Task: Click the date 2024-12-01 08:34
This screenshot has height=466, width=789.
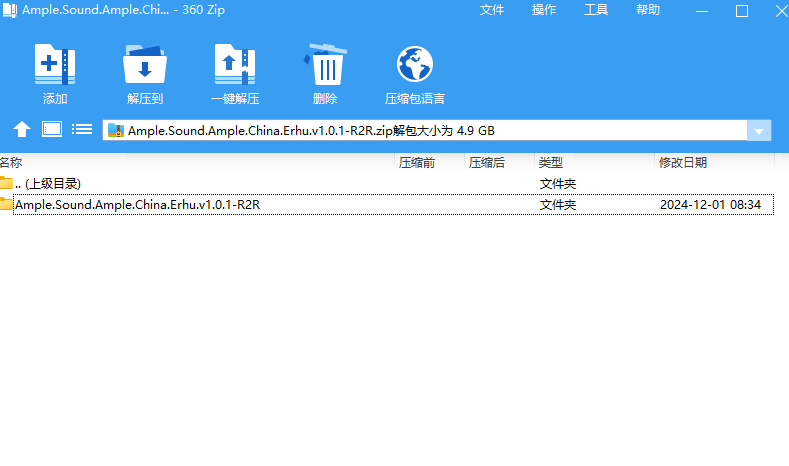Action: [711, 205]
